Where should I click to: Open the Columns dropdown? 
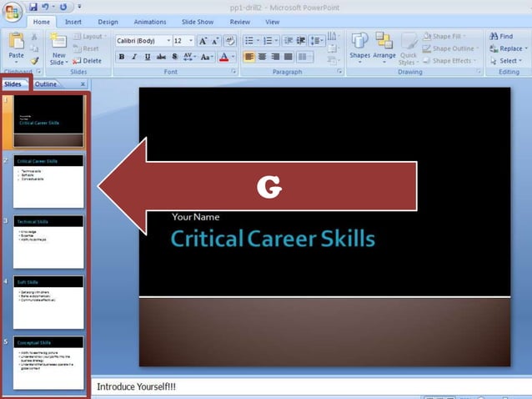point(304,57)
